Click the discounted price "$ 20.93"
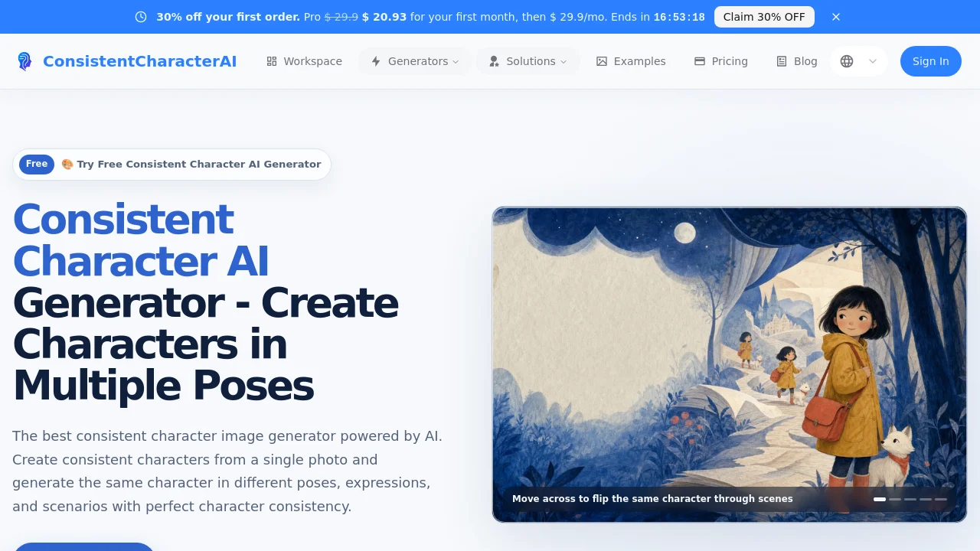Image resolution: width=980 pixels, height=551 pixels. pos(384,17)
